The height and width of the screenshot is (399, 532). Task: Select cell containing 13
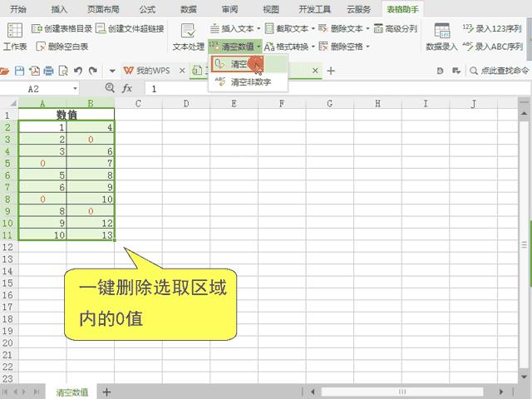pos(91,235)
